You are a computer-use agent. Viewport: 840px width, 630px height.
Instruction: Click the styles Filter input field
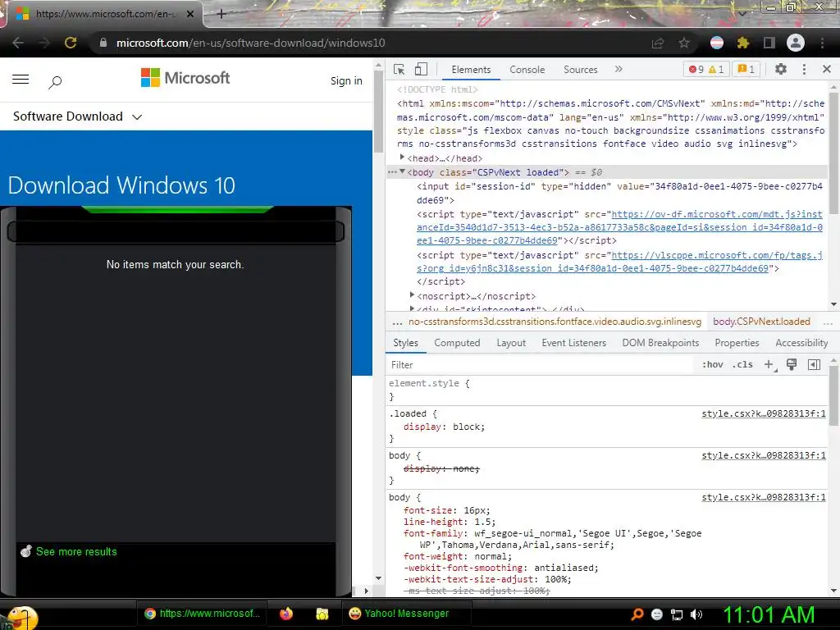(538, 365)
